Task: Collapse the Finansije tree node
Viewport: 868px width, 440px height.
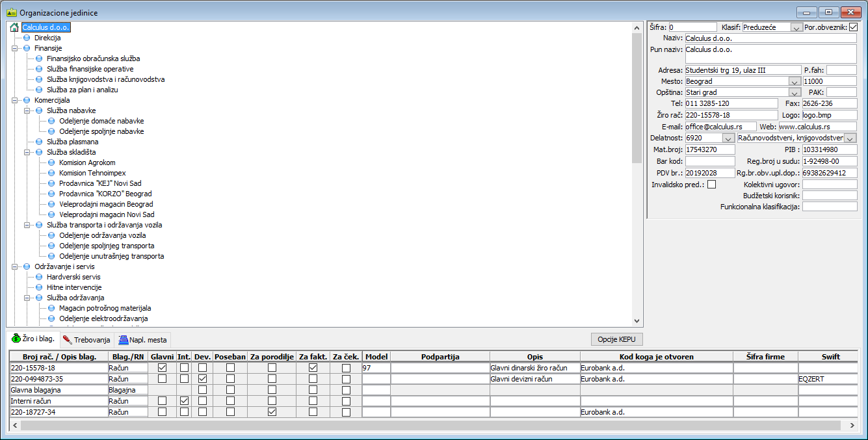Action: pyautogui.click(x=14, y=48)
